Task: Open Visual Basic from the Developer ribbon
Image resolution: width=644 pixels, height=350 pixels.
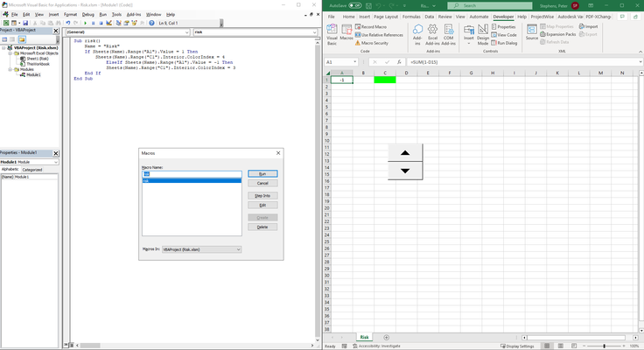Action: coord(332,34)
